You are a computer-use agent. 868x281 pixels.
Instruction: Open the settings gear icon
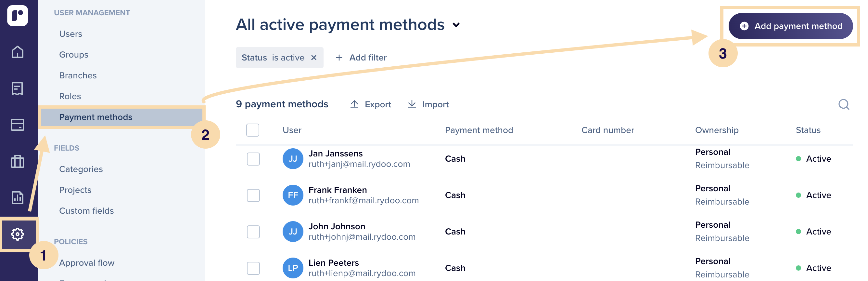point(18,234)
